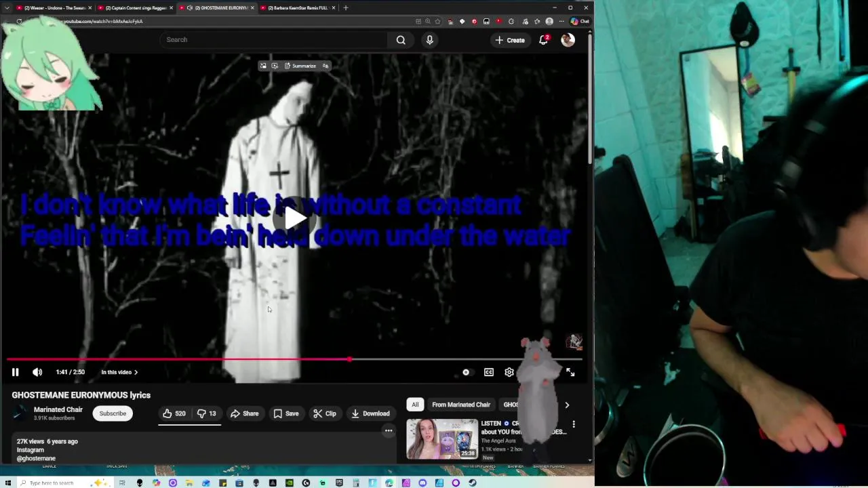Click the @ghostemane text in description
The image size is (868, 488).
(36, 458)
